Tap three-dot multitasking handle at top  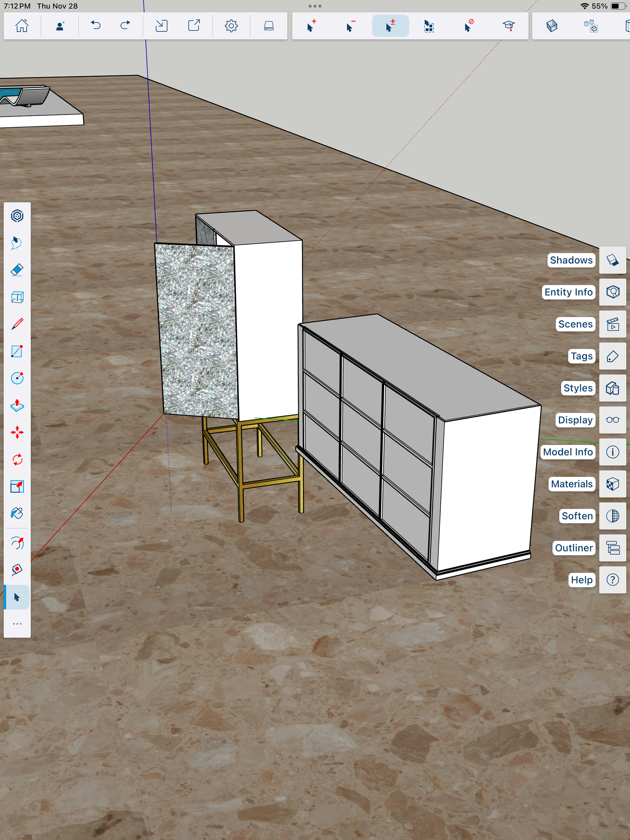tap(315, 6)
